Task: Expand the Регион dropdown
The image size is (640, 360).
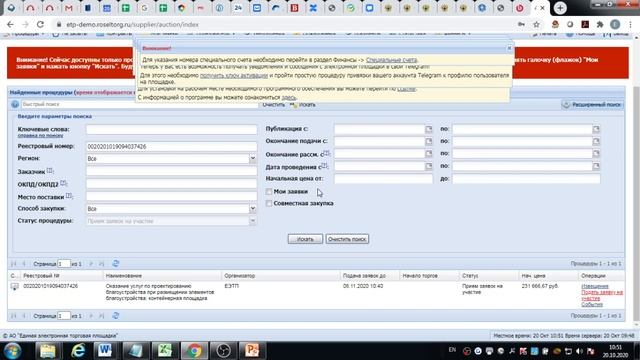Action: pyautogui.click(x=253, y=159)
